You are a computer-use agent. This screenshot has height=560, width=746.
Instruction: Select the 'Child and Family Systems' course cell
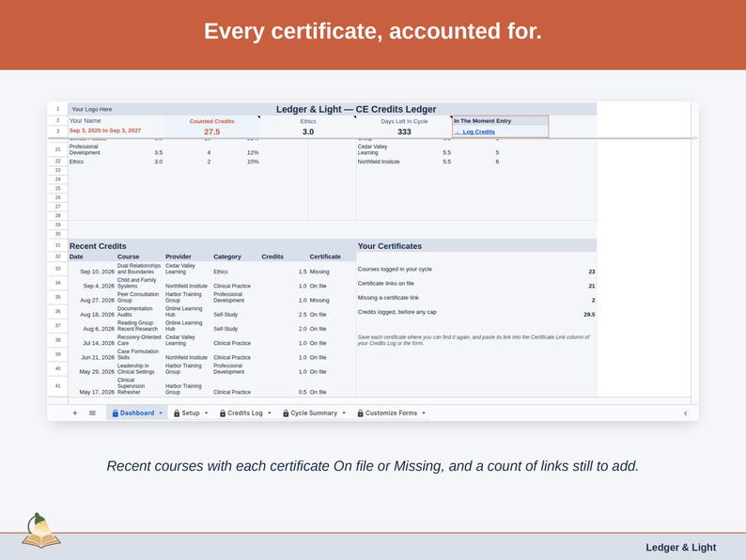click(136, 283)
